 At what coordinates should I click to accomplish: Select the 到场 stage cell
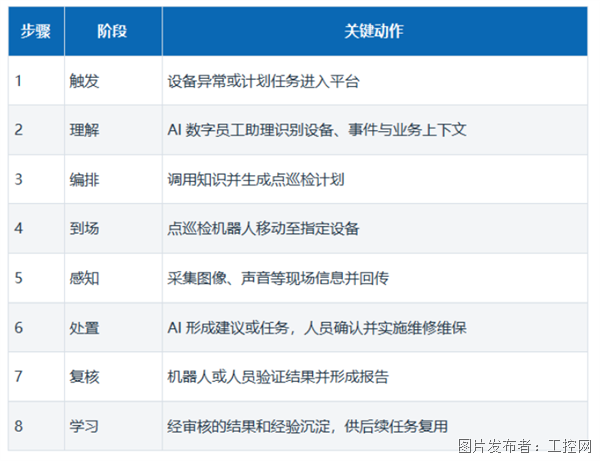(113, 228)
